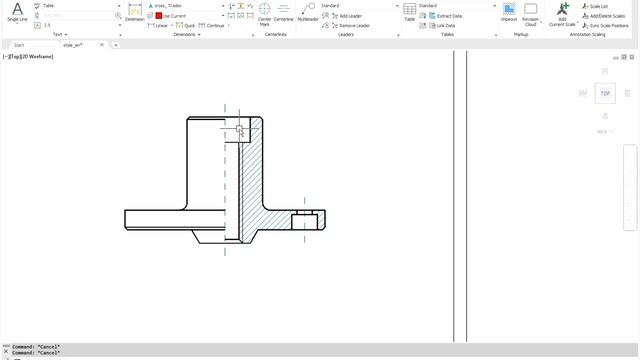Open the Continue dimension dropdown arrow
640x360 pixels.
coord(229,25)
